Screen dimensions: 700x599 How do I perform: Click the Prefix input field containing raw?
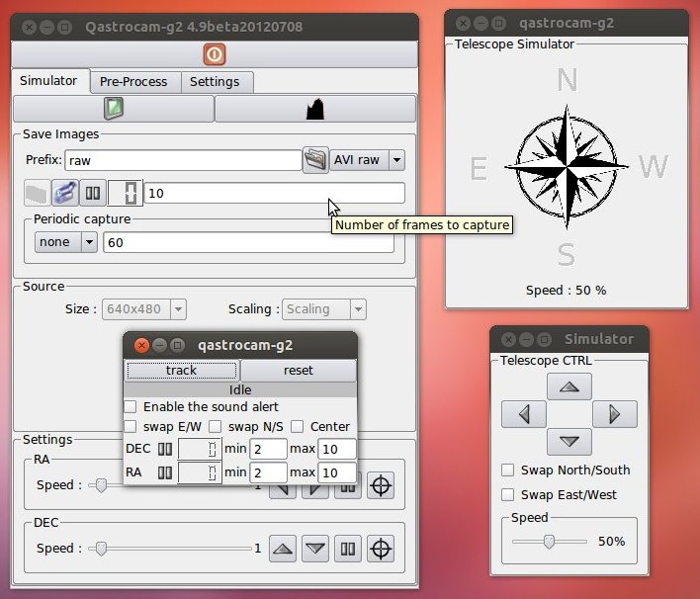tap(184, 160)
